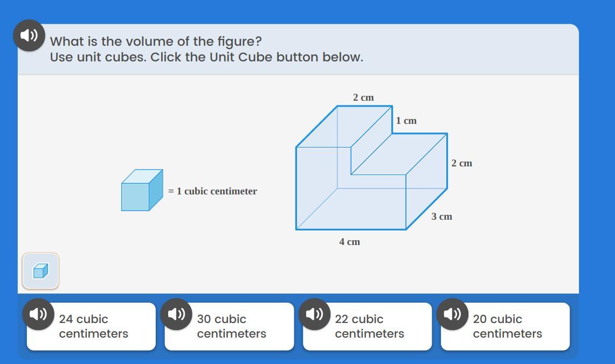Click the 'What is the volume' question text
Screen dimensions: 615x364
click(x=156, y=41)
